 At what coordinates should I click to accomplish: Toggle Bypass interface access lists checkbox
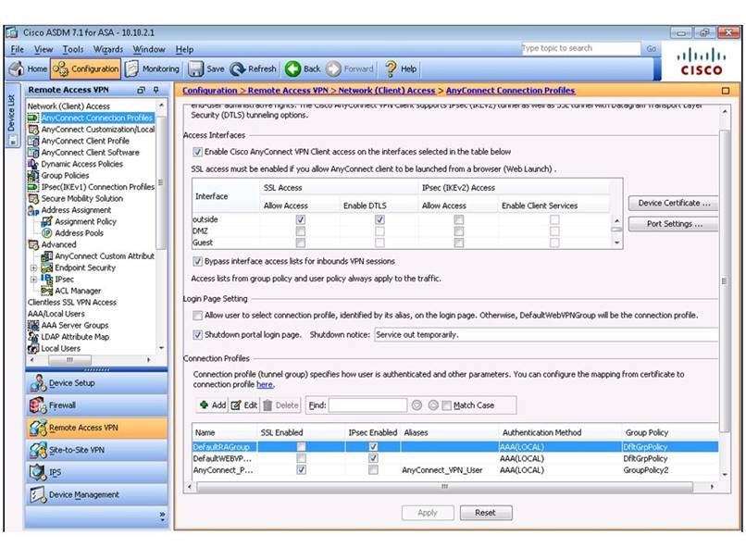[x=197, y=262]
